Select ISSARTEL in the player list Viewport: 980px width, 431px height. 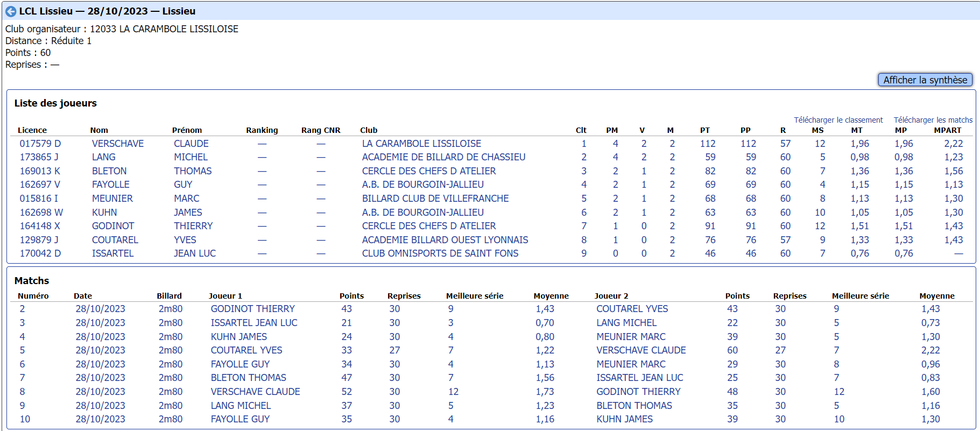[112, 253]
